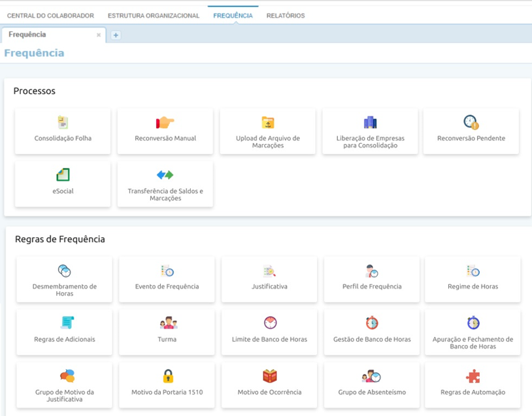The width and height of the screenshot is (532, 416).
Task: Click the Motivo da Portaria 1510 padlock icon
Action: click(167, 376)
